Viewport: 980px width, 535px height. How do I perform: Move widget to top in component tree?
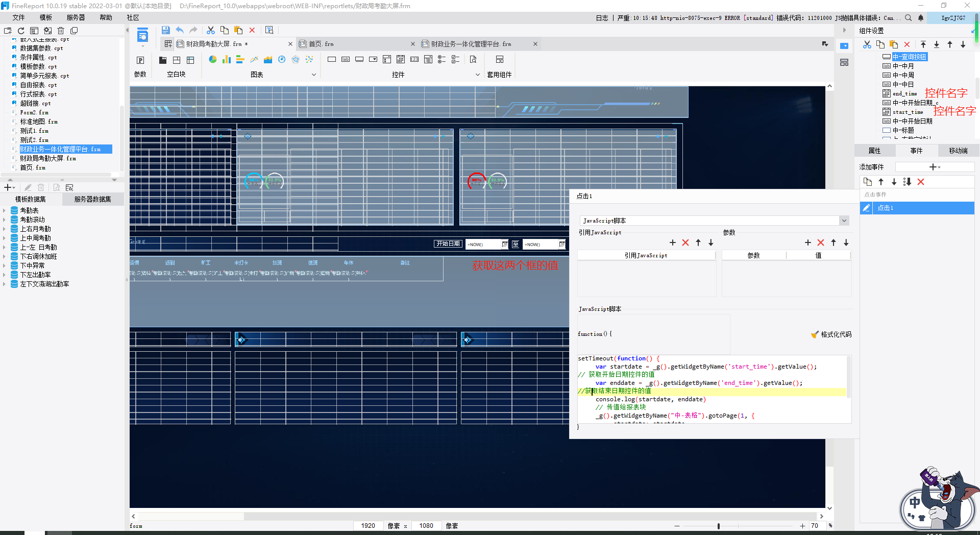(x=923, y=44)
